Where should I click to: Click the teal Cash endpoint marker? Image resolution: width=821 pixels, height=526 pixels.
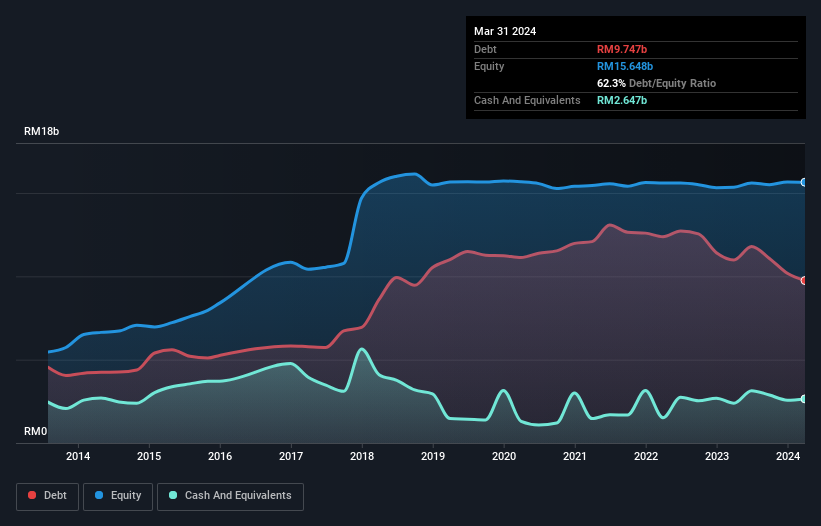point(804,399)
